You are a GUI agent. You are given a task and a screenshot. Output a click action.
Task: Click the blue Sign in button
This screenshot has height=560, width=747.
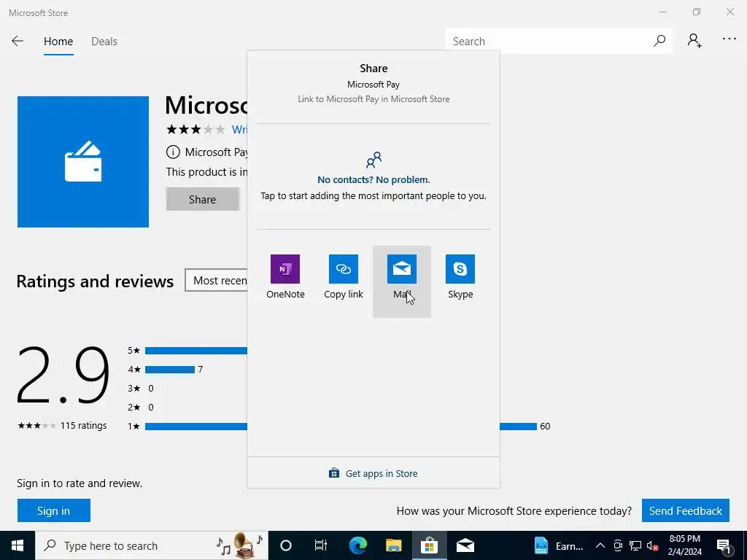tap(54, 510)
